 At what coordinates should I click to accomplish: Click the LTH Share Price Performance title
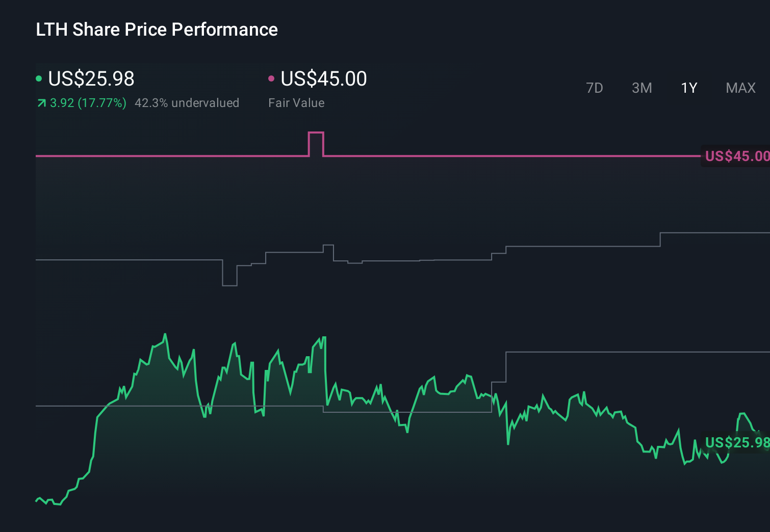pos(157,30)
